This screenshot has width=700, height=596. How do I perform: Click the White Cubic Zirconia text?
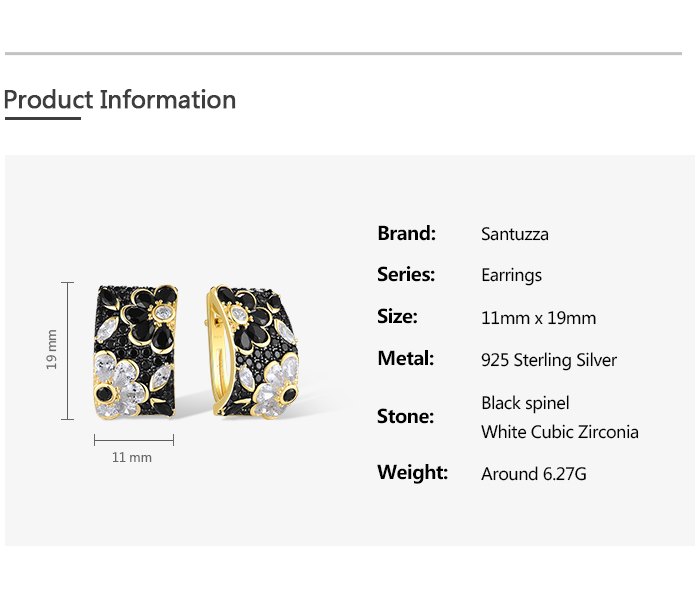click(x=559, y=432)
